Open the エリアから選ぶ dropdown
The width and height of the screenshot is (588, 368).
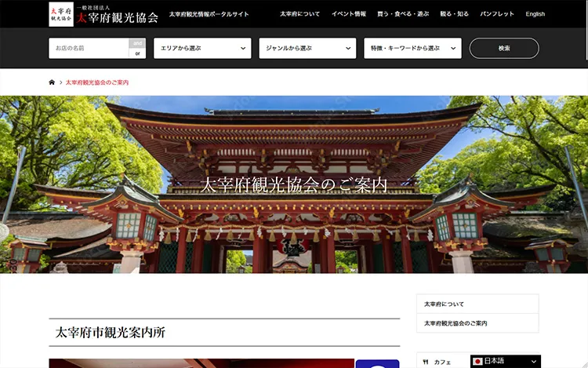[x=202, y=48]
